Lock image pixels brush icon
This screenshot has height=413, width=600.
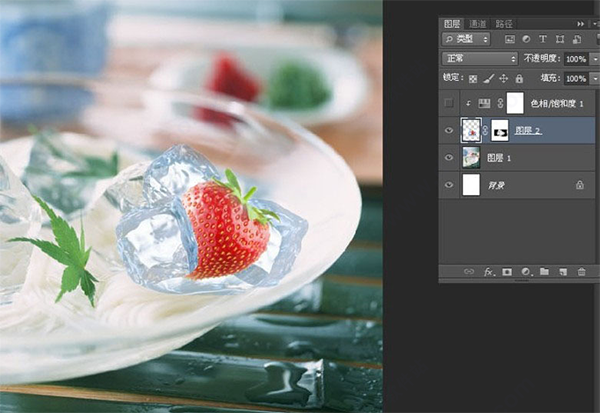pos(488,79)
